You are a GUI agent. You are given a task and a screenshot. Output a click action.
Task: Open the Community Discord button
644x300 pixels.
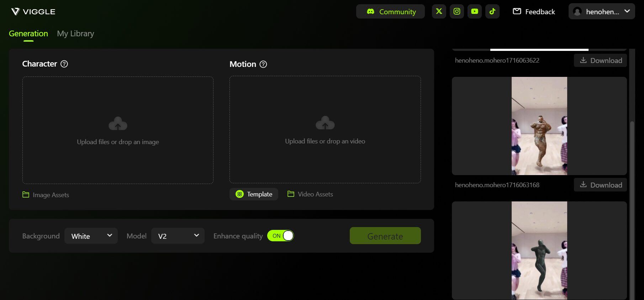pyautogui.click(x=390, y=12)
